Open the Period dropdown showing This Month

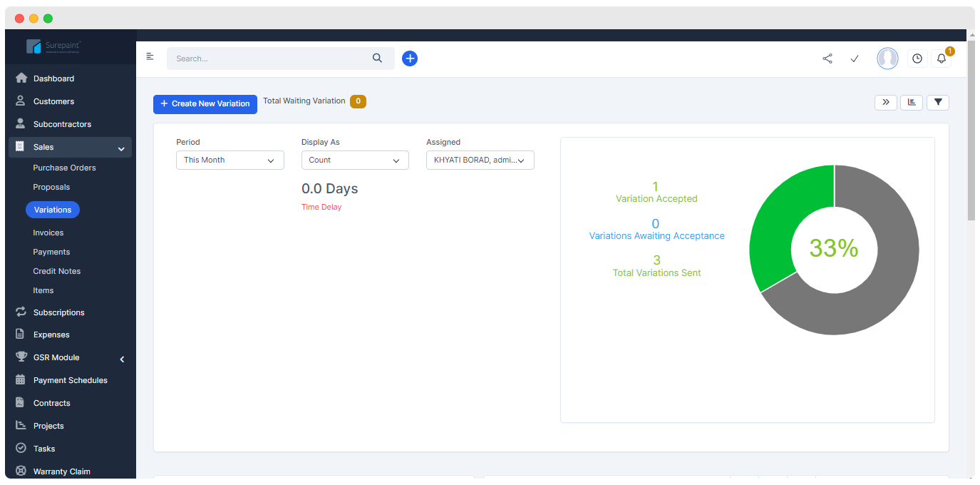pyautogui.click(x=230, y=160)
